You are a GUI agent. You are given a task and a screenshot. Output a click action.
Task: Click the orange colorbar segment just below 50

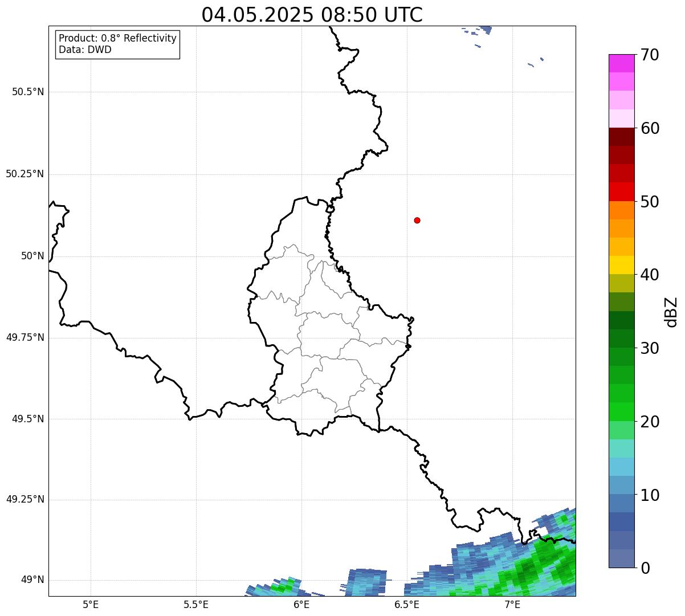[622, 210]
